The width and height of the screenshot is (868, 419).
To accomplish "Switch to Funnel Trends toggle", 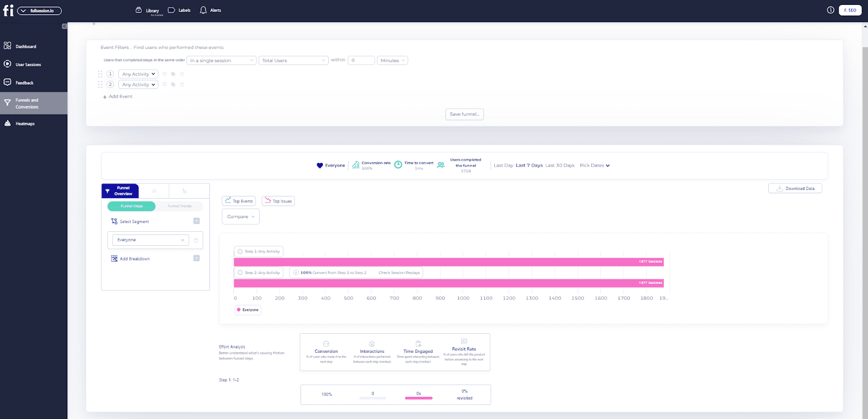I will tap(180, 206).
